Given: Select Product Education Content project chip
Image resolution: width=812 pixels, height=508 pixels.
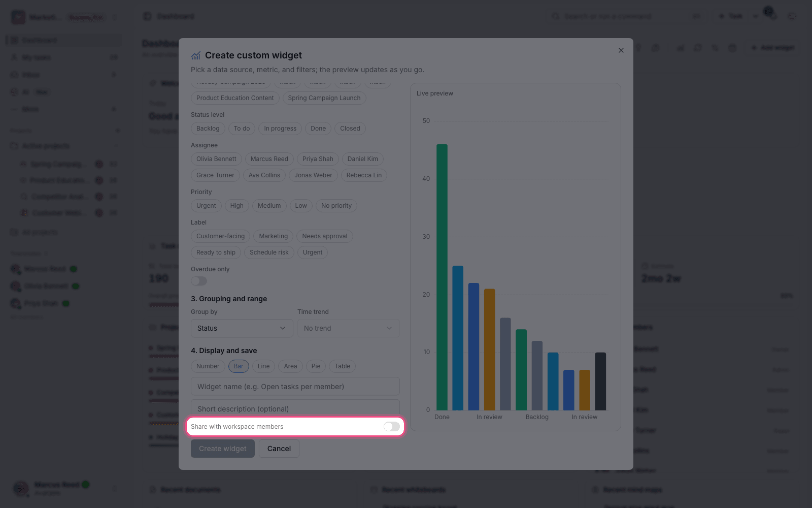Looking at the screenshot, I should (x=235, y=98).
